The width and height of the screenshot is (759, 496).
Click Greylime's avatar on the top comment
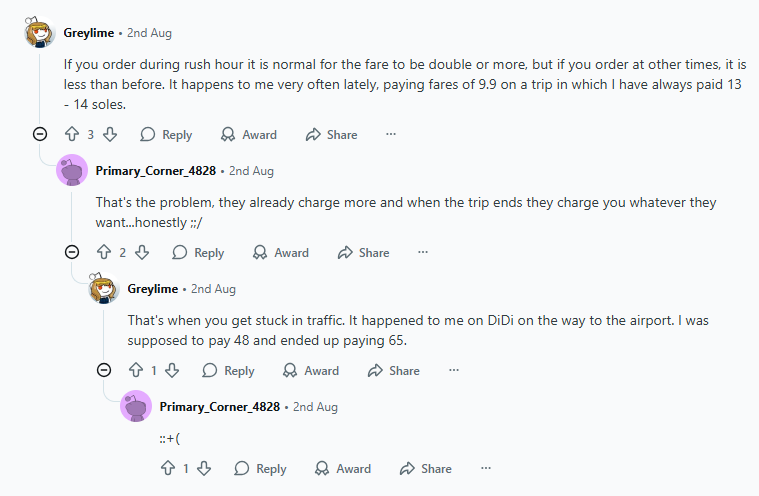coord(40,33)
